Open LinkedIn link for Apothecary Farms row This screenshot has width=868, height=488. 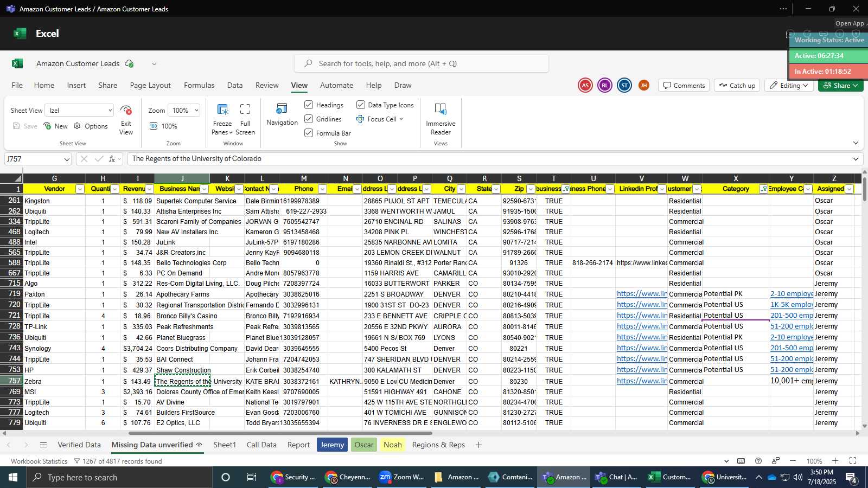tap(642, 293)
